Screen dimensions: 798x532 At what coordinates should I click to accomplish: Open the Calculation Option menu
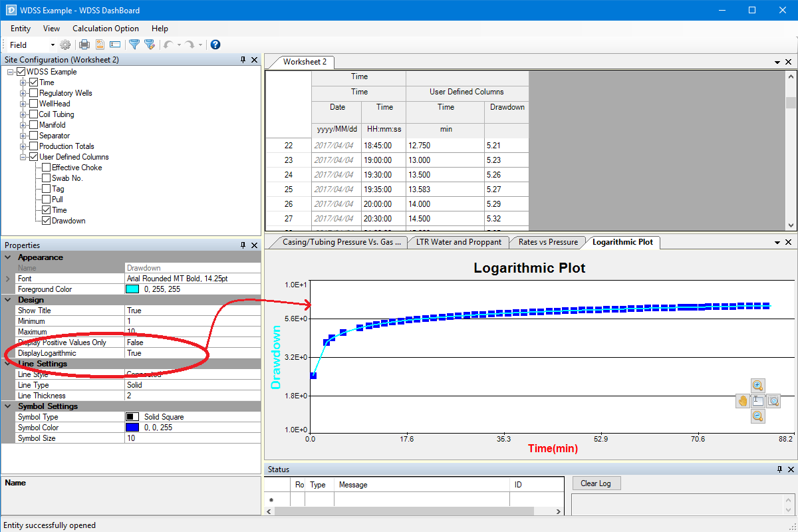click(106, 29)
